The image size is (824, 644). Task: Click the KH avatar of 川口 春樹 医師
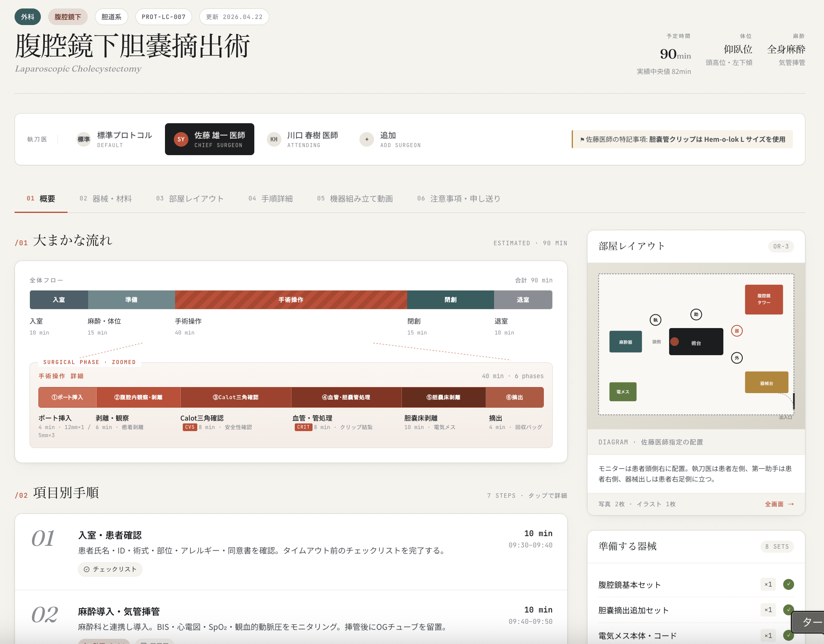[x=274, y=139]
